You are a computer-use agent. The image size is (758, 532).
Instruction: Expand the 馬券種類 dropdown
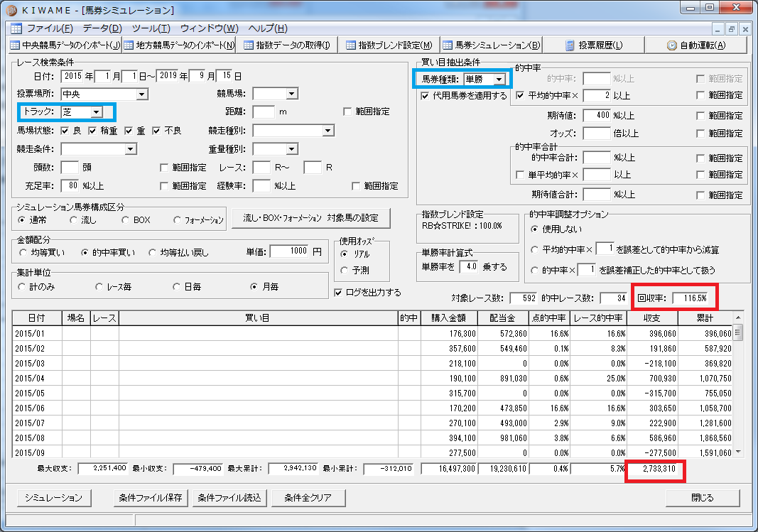pos(499,79)
